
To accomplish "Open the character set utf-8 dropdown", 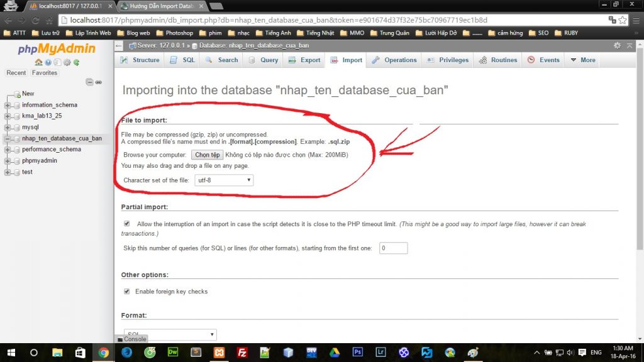I will point(224,180).
